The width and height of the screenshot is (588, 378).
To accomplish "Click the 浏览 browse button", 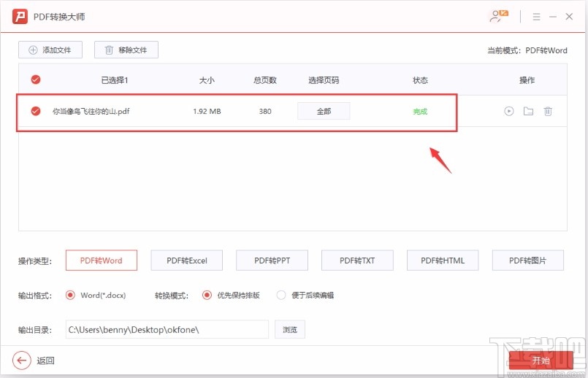I will [x=290, y=329].
